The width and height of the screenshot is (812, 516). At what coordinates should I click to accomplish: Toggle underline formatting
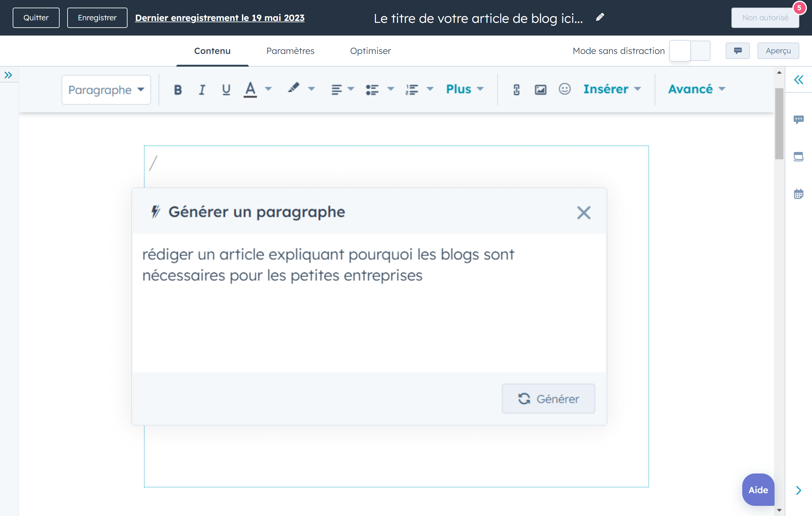pos(226,89)
